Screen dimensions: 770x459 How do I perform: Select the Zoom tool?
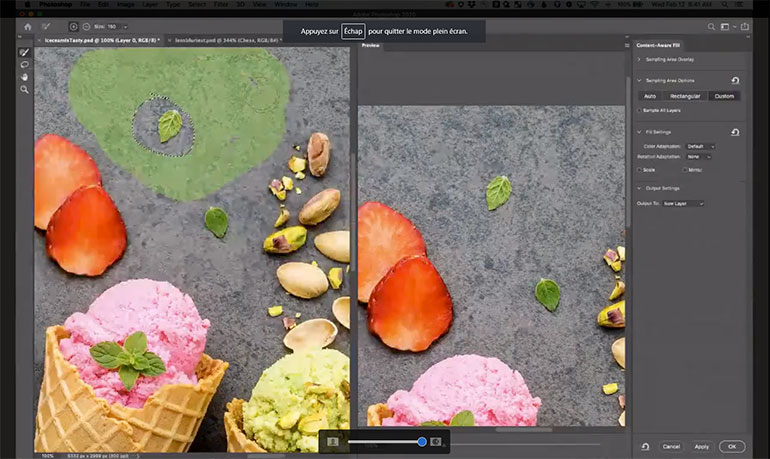click(24, 90)
